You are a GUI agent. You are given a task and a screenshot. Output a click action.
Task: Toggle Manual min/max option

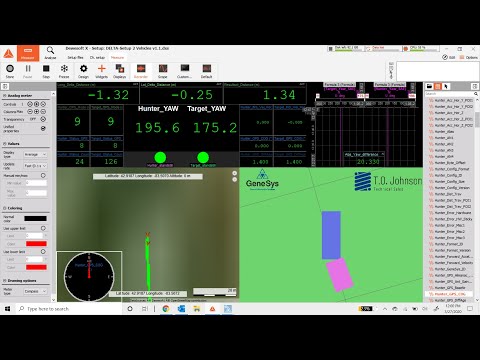[x=43, y=175]
